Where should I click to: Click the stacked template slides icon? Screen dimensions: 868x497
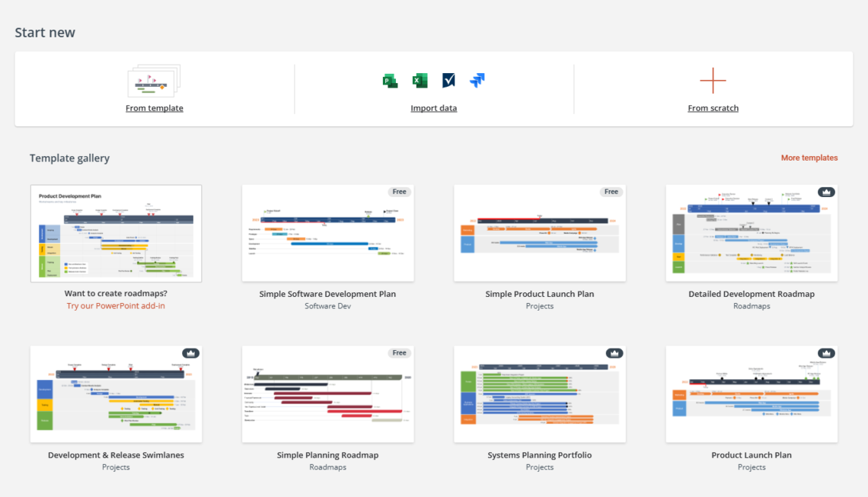tap(155, 81)
